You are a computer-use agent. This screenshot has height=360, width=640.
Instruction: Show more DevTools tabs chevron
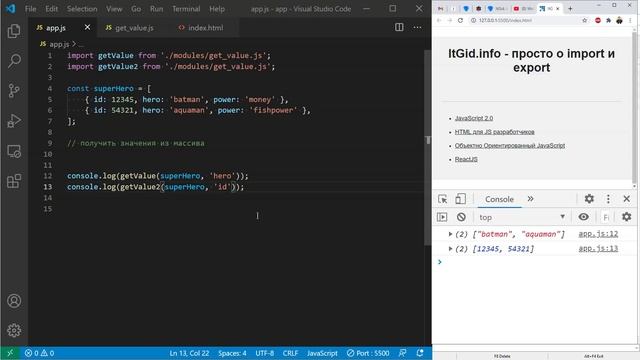click(x=530, y=199)
